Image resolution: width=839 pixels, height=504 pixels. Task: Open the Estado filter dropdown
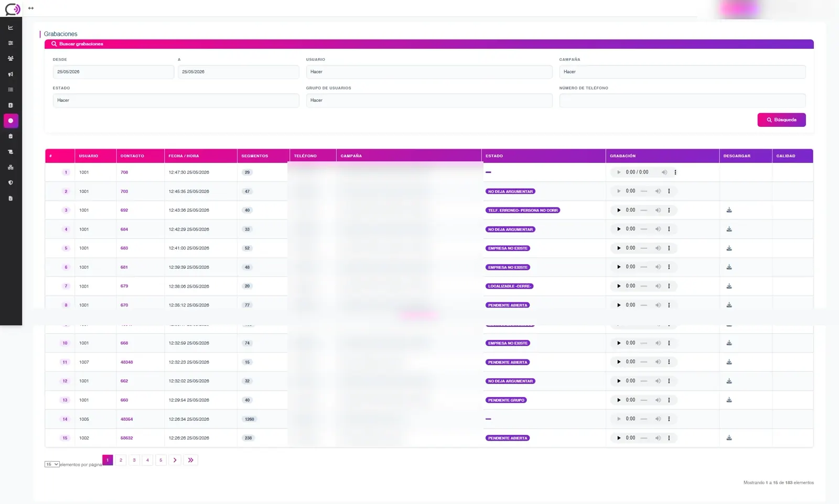point(176,100)
